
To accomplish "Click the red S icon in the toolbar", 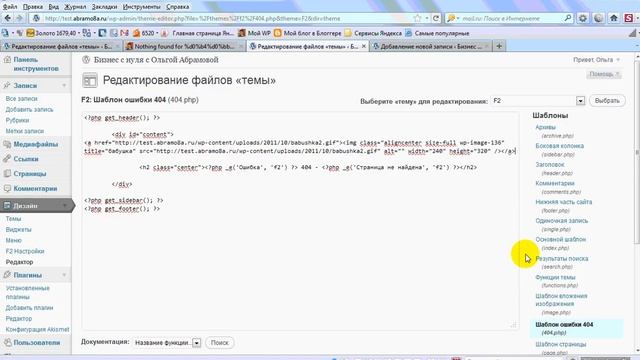I will (629, 18).
